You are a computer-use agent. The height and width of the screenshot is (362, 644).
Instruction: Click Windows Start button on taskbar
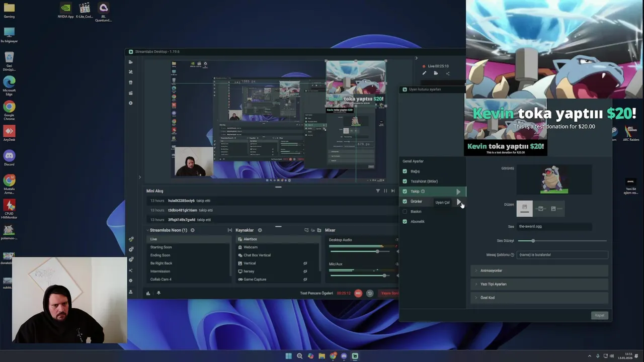point(288,356)
